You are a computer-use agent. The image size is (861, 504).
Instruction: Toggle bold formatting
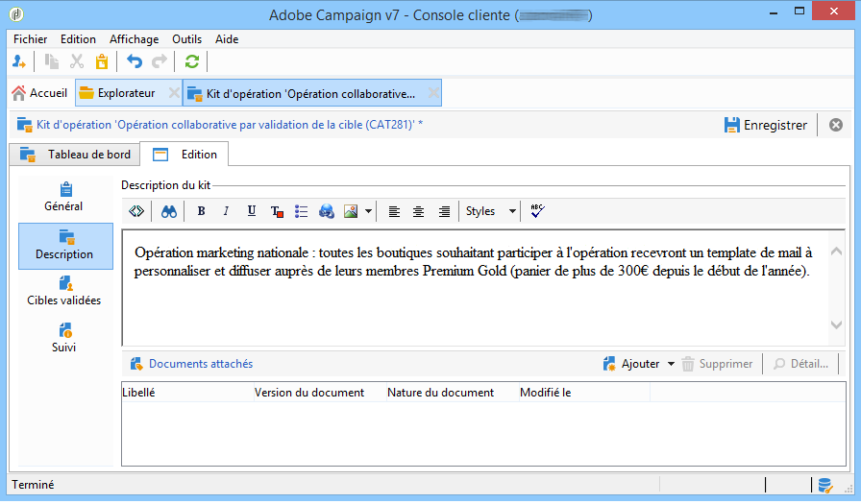pos(201,211)
